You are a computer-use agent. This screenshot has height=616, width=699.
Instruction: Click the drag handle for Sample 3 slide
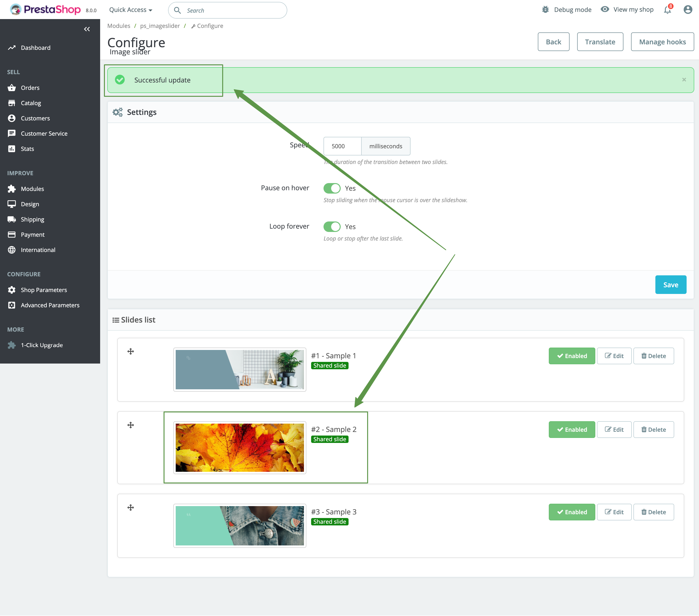tap(131, 507)
